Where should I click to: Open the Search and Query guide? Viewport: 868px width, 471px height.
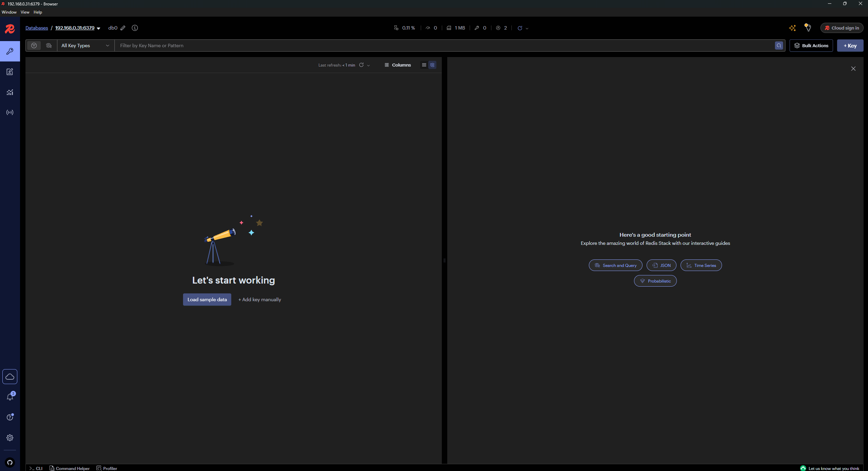point(616,265)
